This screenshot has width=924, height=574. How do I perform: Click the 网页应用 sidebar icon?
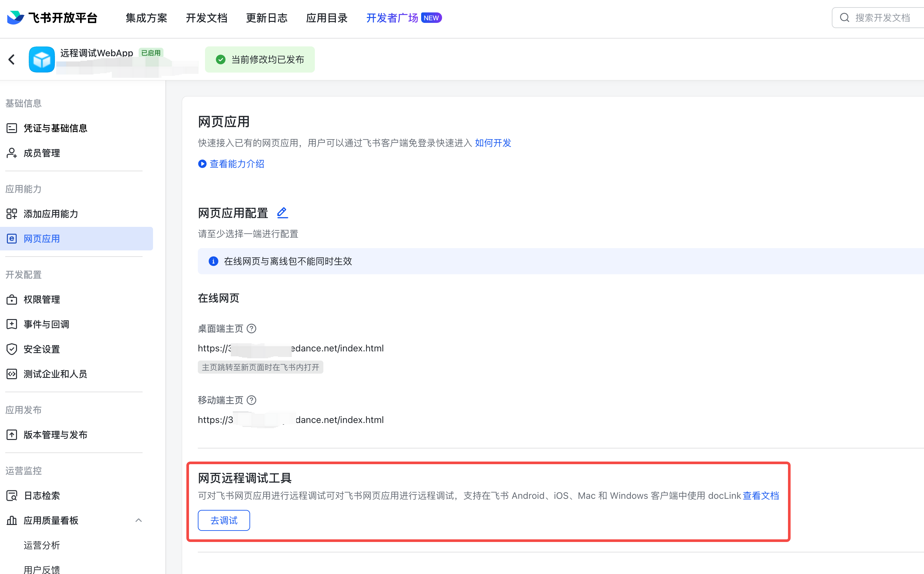(12, 239)
